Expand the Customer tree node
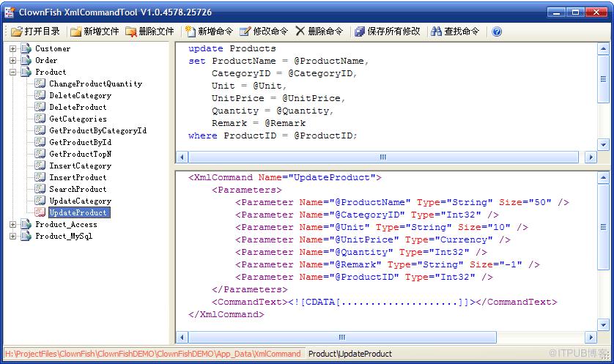The width and height of the screenshot is (614, 364). 13,48
